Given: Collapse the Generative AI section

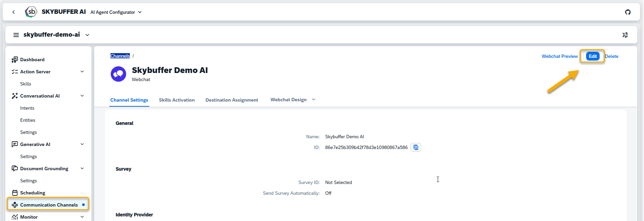Looking at the screenshot, I should coord(82,144).
